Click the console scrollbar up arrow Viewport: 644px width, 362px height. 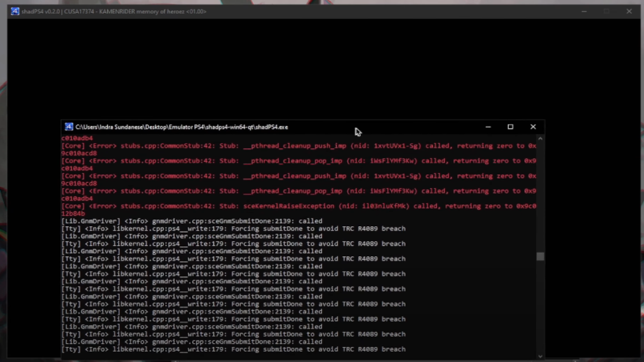tap(540, 138)
